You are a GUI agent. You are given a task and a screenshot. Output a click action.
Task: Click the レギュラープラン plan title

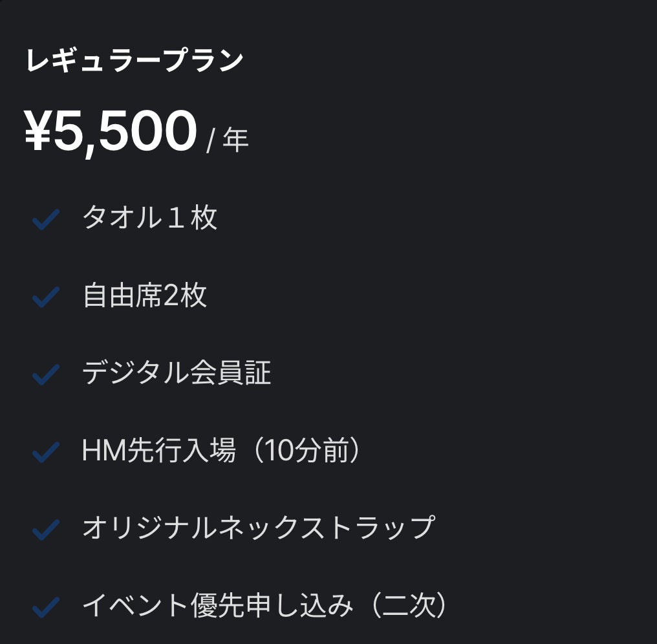135,61
